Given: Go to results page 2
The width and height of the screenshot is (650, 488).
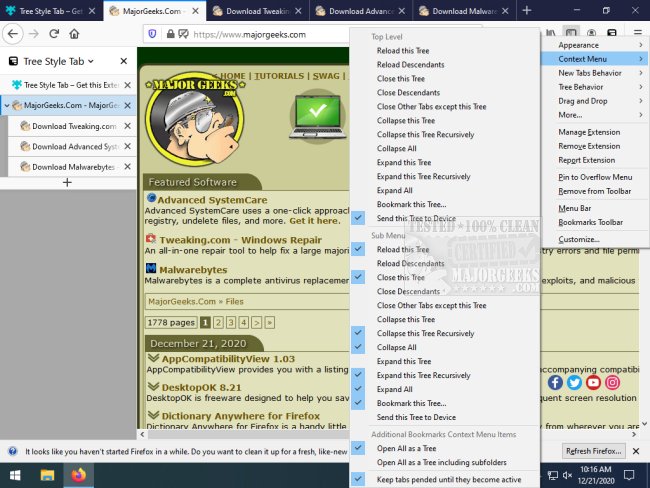Looking at the screenshot, I should tap(218, 323).
